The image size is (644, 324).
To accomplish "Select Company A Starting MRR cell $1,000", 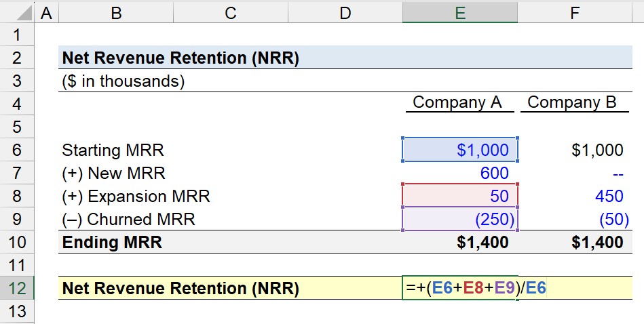I will click(x=460, y=150).
